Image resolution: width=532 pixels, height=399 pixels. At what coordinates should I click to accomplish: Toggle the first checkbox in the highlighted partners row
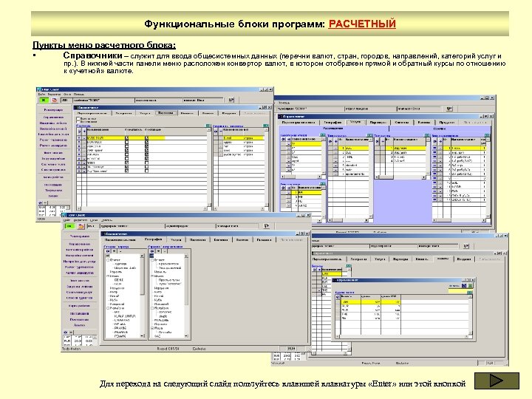[126, 138]
